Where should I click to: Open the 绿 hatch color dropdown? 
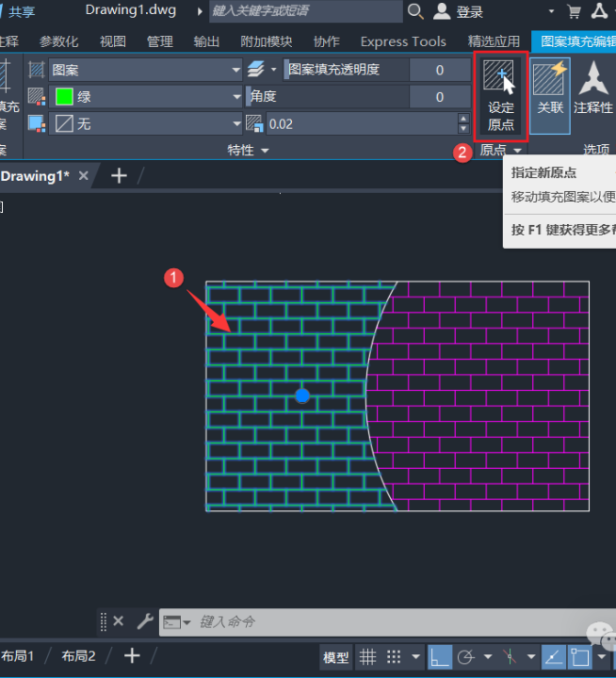coord(236,97)
